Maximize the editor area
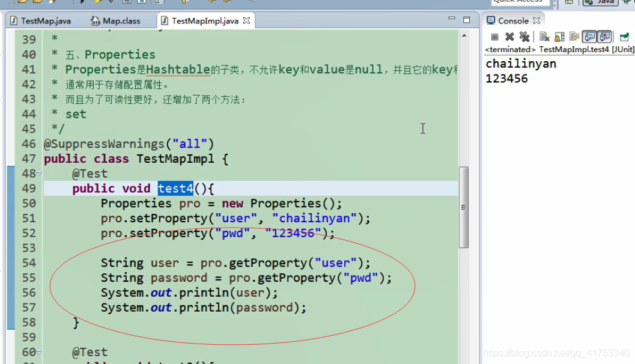The width and height of the screenshot is (635, 364). tap(467, 20)
